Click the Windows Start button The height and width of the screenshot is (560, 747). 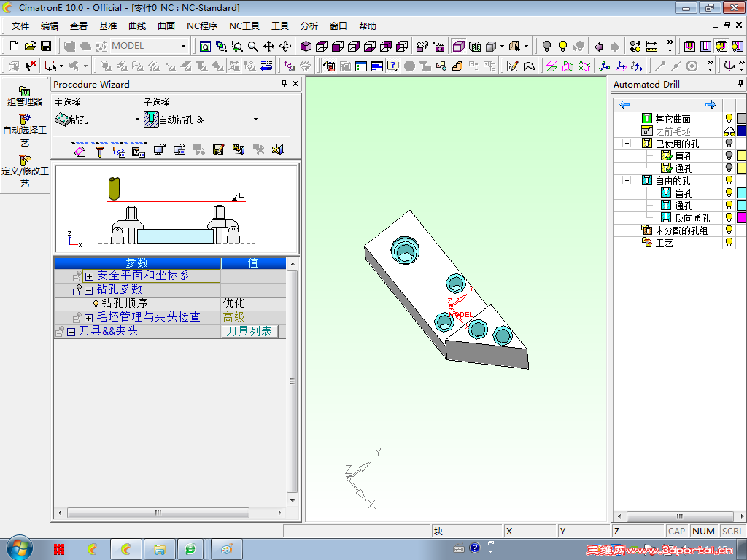[x=20, y=548]
